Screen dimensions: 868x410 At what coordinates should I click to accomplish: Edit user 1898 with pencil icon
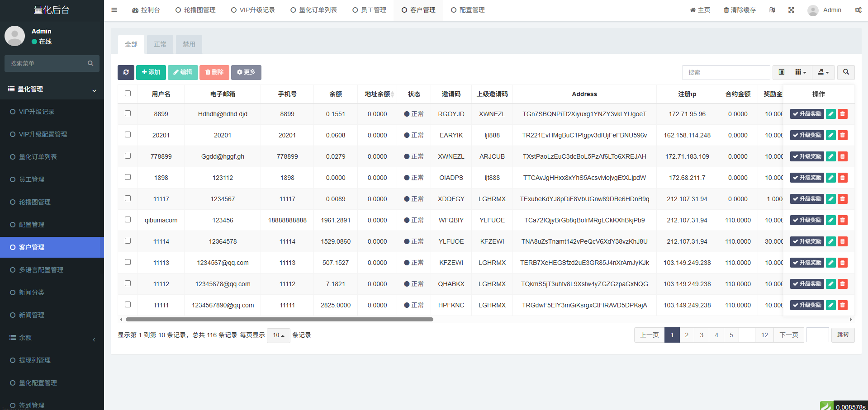click(x=831, y=178)
